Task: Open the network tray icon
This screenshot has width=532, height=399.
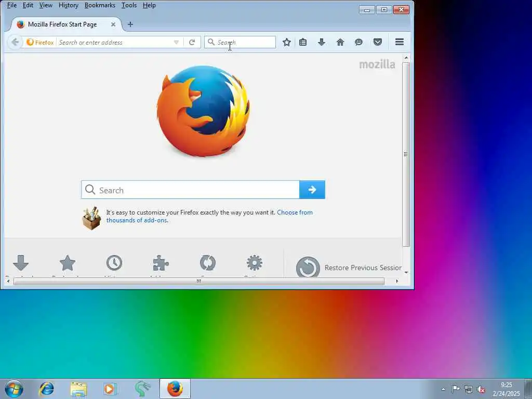Action: (469, 389)
